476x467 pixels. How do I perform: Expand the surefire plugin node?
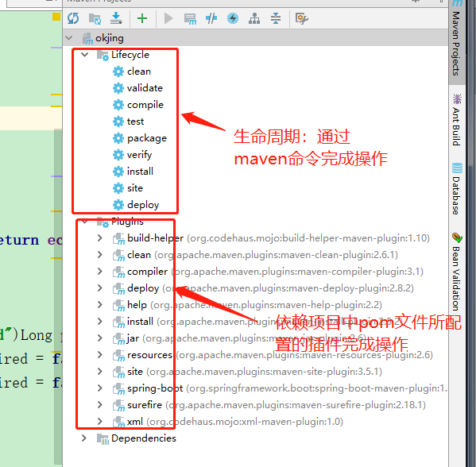coord(100,405)
